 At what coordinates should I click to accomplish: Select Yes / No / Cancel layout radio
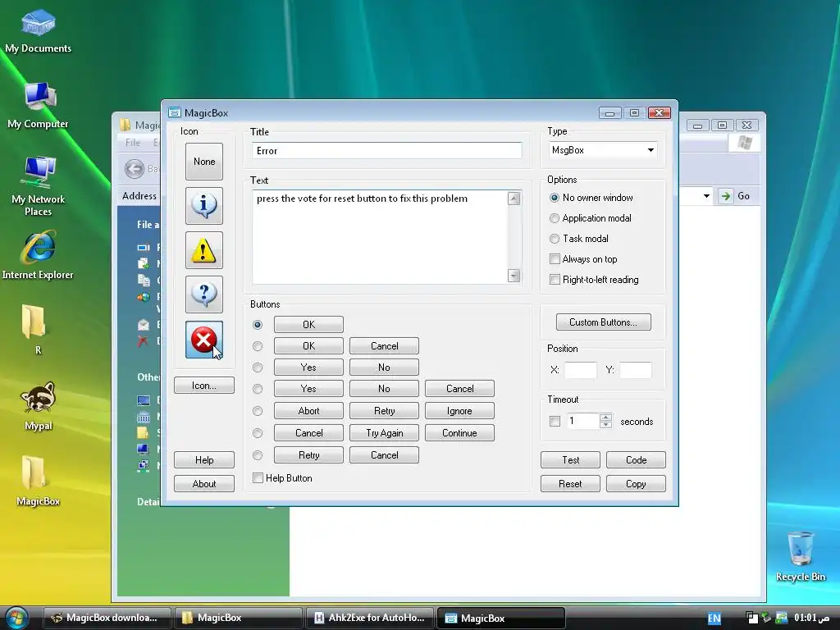pos(258,389)
